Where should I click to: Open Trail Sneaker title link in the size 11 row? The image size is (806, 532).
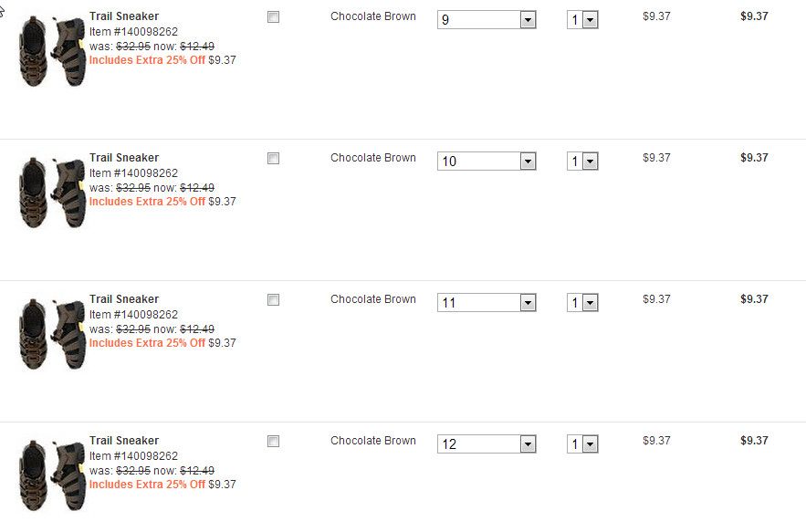click(x=124, y=299)
